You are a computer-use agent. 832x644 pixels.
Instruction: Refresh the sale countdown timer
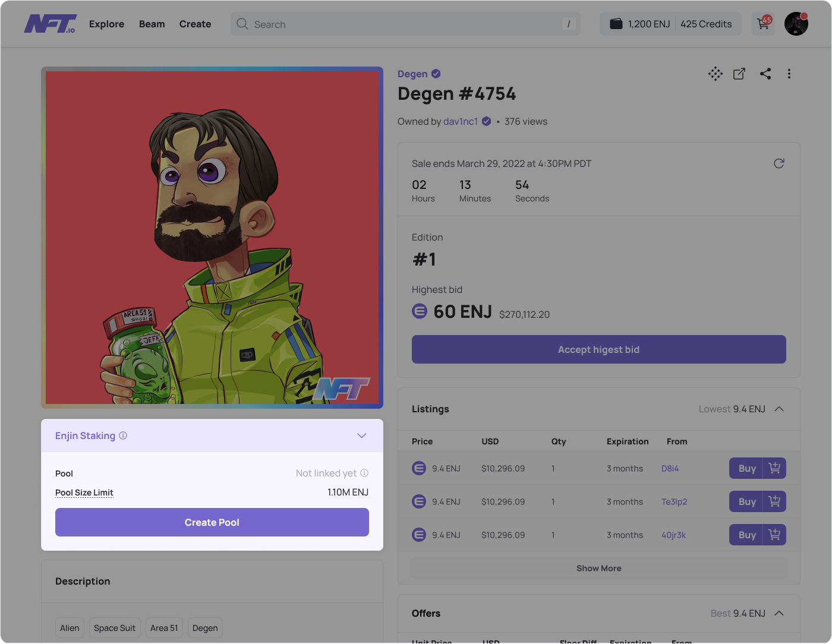(x=779, y=163)
